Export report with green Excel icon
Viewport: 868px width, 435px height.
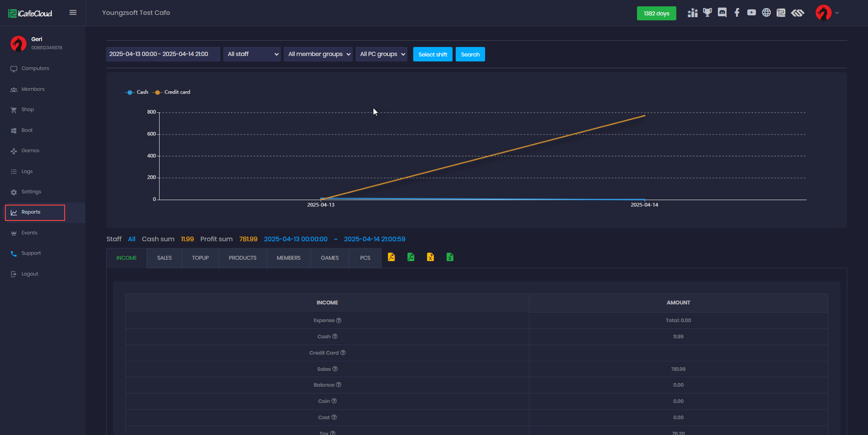coord(450,257)
